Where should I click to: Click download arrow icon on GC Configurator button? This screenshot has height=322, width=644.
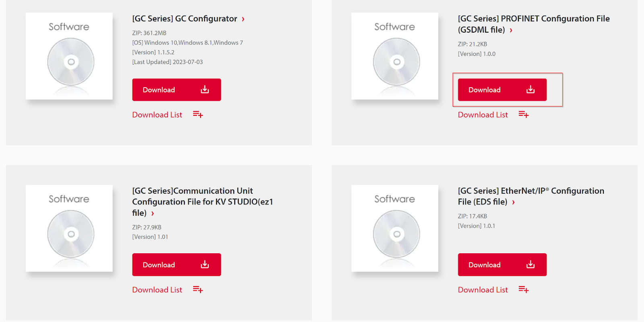[205, 89]
